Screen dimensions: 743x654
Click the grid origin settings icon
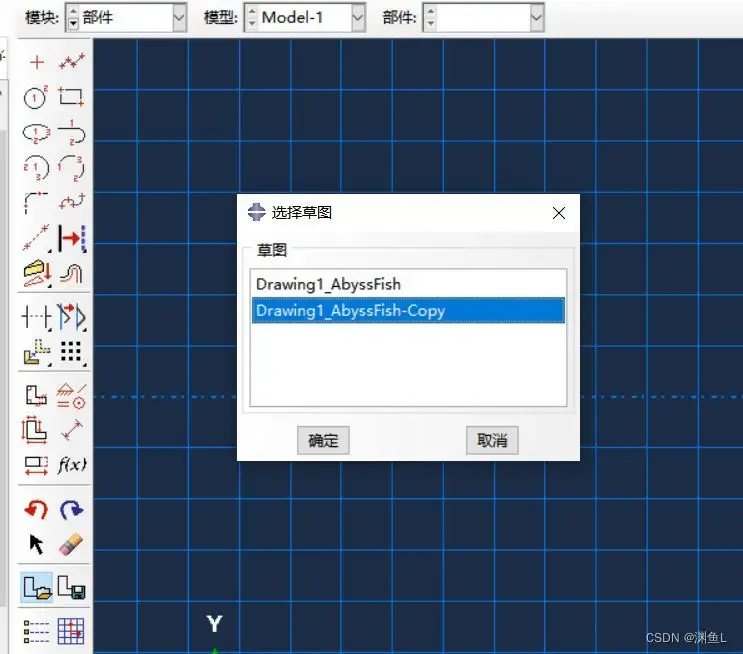tap(71, 631)
